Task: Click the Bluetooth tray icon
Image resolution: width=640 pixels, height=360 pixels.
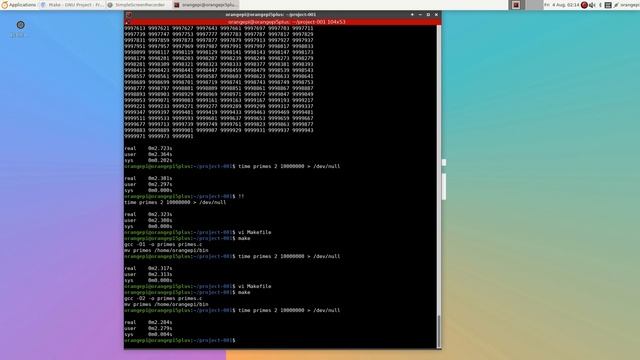Action: [600, 5]
